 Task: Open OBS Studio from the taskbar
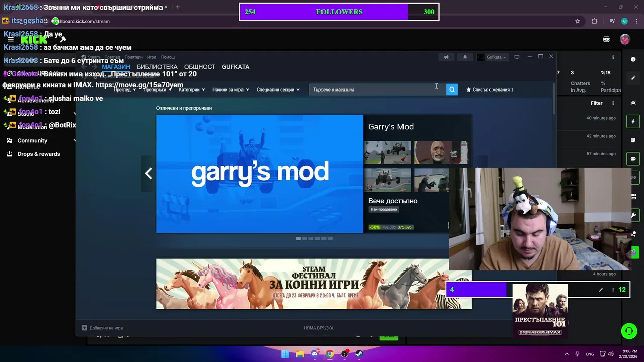coord(345,354)
